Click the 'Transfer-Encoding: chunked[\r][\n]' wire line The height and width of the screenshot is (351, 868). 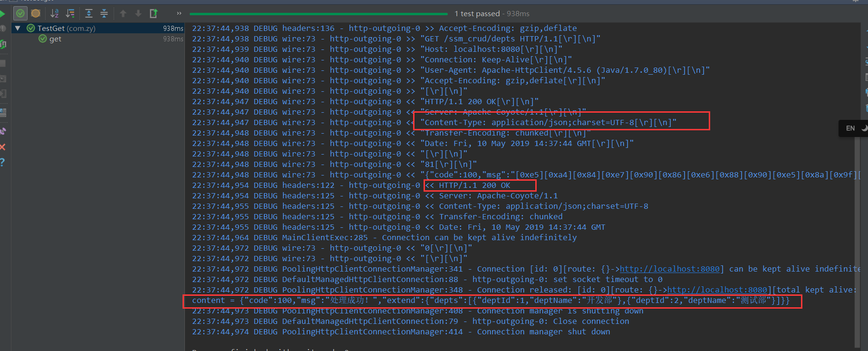pyautogui.click(x=392, y=133)
